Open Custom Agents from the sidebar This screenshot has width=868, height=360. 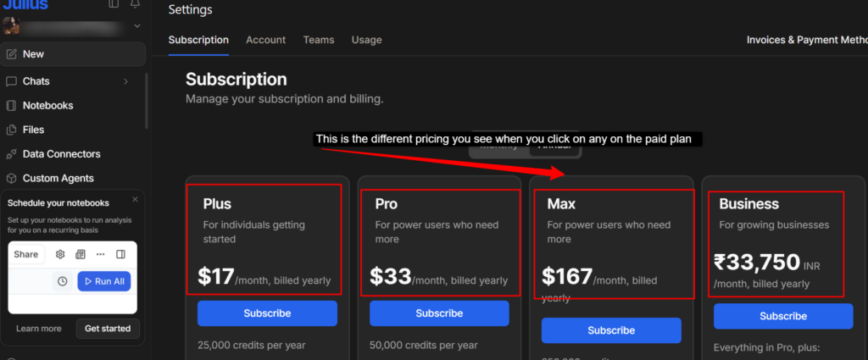58,179
